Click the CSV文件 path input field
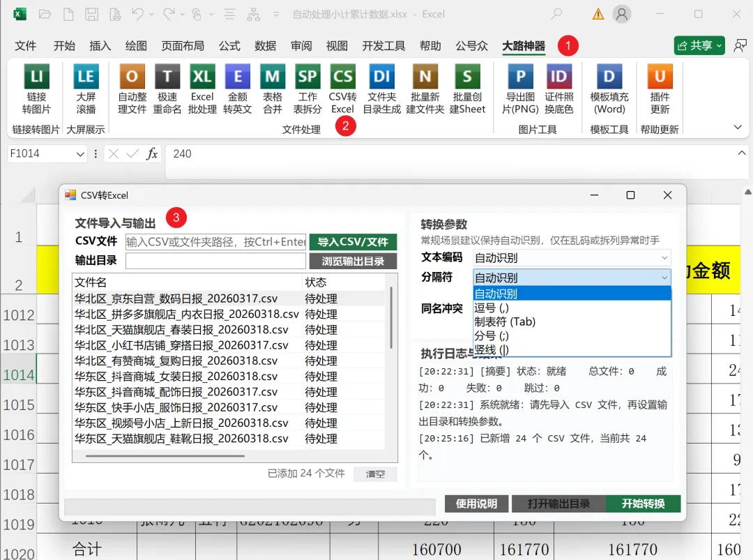The height and width of the screenshot is (560, 753). (215, 241)
